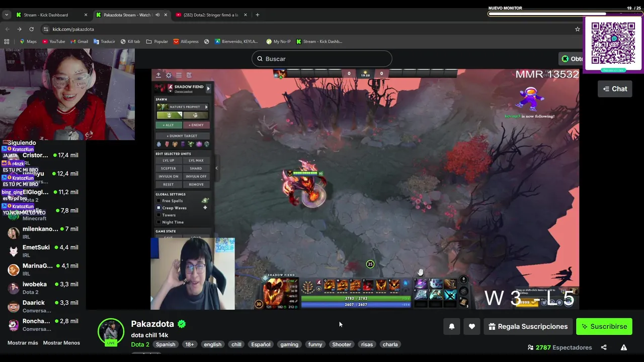The width and height of the screenshot is (644, 362).
Task: Toggle Towers checkbox in demo panel
Action: tap(159, 215)
